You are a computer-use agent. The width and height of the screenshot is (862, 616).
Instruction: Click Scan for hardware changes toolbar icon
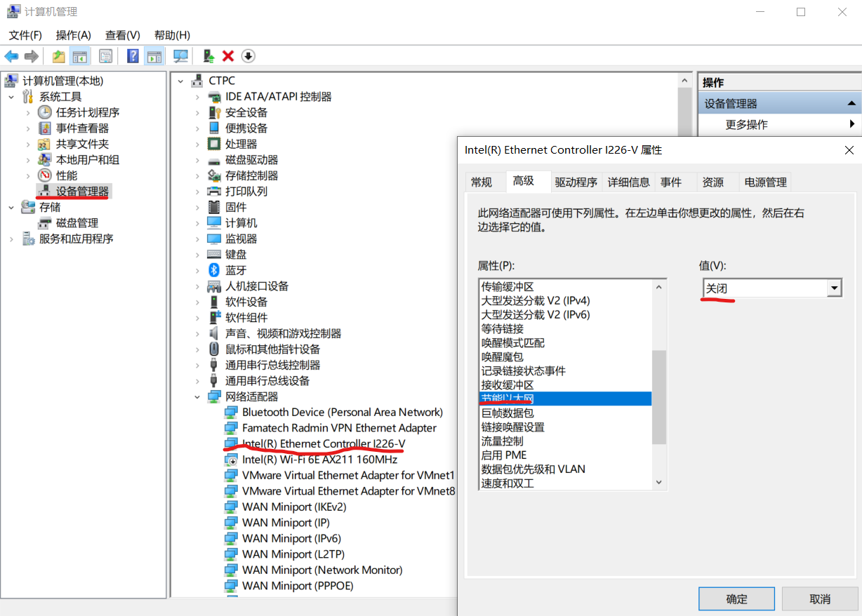[180, 56]
